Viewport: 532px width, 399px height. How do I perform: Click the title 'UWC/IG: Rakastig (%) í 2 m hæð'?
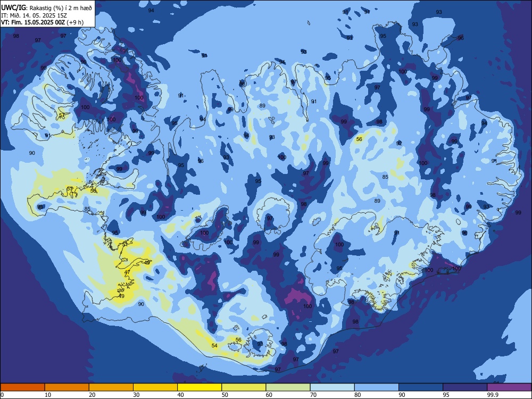tap(46, 7)
